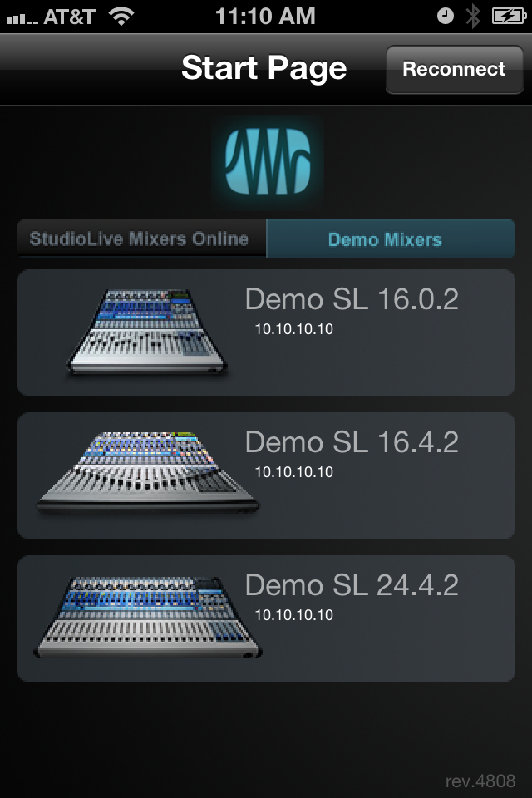Tap the Wi-Fi status icon
The height and width of the screenshot is (798, 532).
(121, 17)
